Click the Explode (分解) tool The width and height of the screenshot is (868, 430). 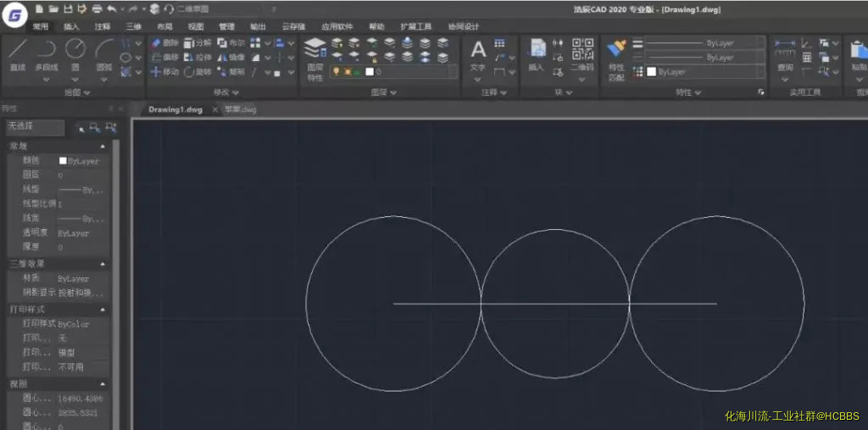click(198, 42)
